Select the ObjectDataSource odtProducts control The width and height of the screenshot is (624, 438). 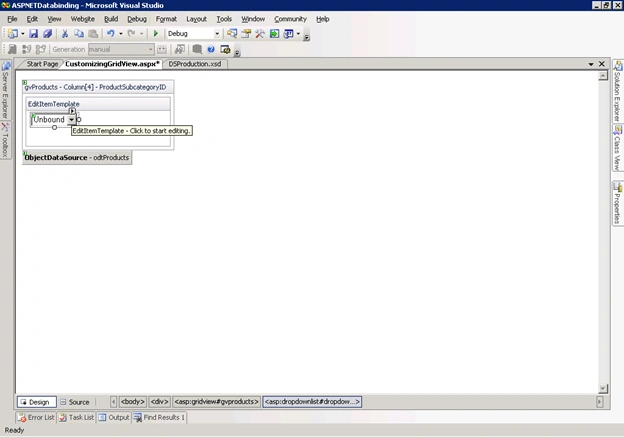[77, 158]
